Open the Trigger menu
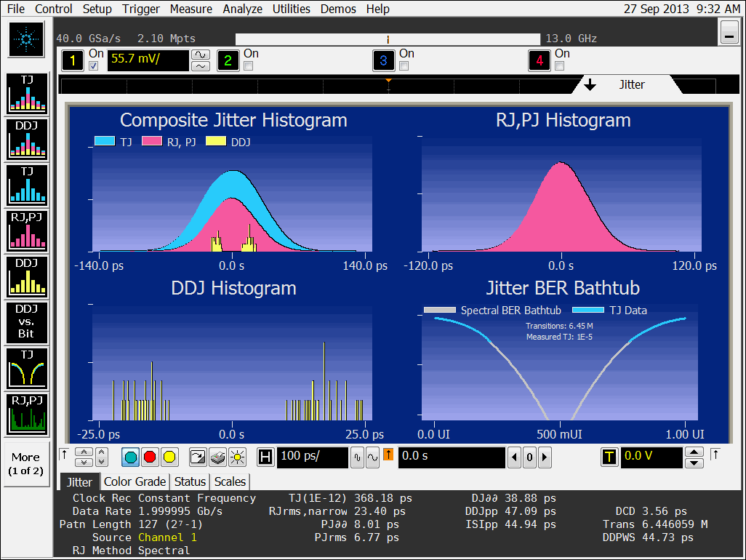Viewport: 746px width, 560px height. pos(141,9)
